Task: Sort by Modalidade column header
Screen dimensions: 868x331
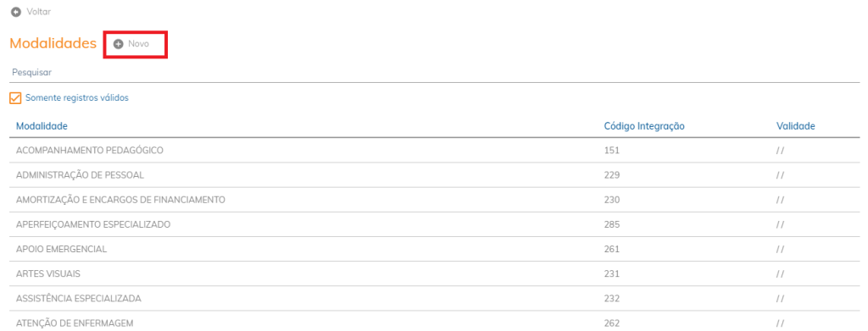Action: point(42,126)
